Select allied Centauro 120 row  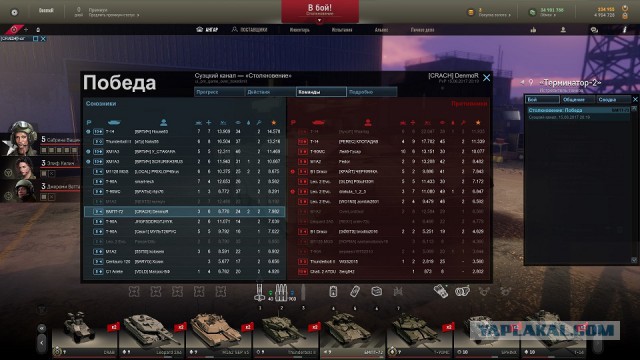pos(184,262)
